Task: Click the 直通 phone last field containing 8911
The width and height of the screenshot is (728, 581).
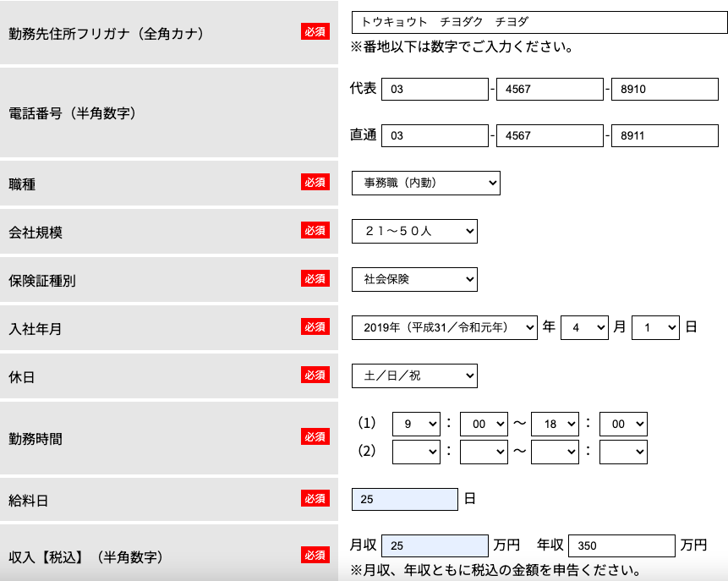Action: click(x=665, y=135)
